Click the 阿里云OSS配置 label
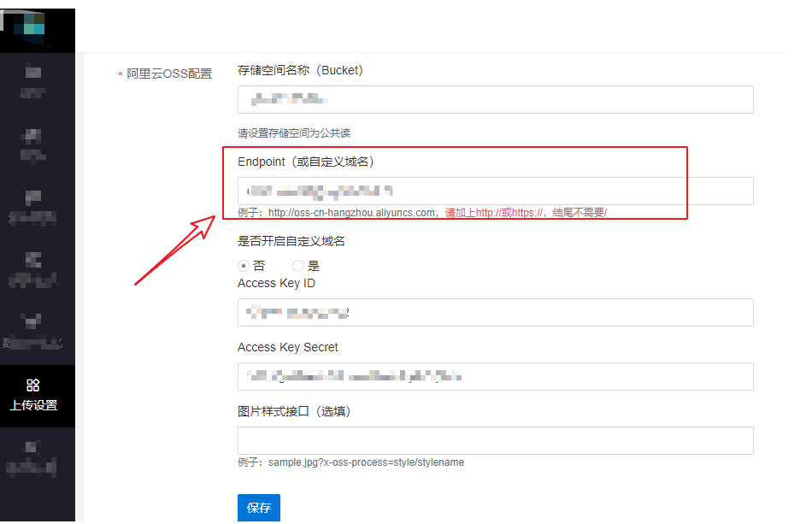 pyautogui.click(x=169, y=74)
